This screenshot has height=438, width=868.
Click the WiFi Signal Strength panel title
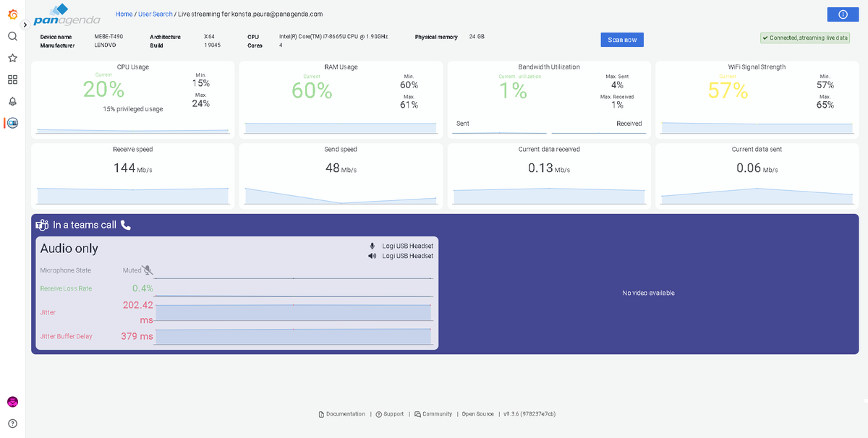757,67
